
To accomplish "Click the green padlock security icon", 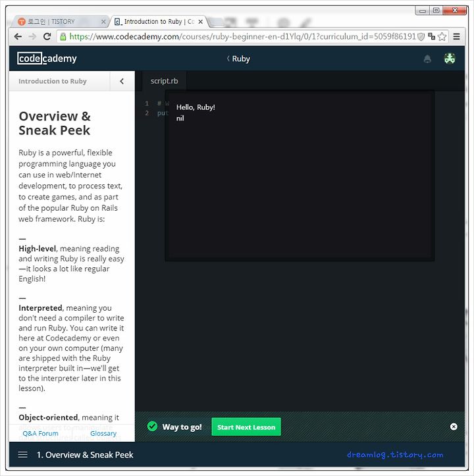I will click(x=63, y=37).
